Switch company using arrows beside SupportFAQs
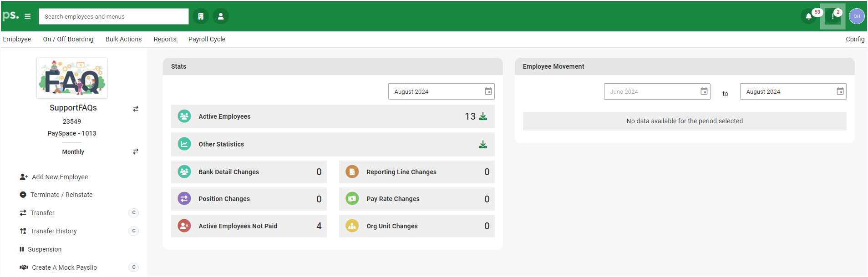The width and height of the screenshot is (868, 277). 136,109
